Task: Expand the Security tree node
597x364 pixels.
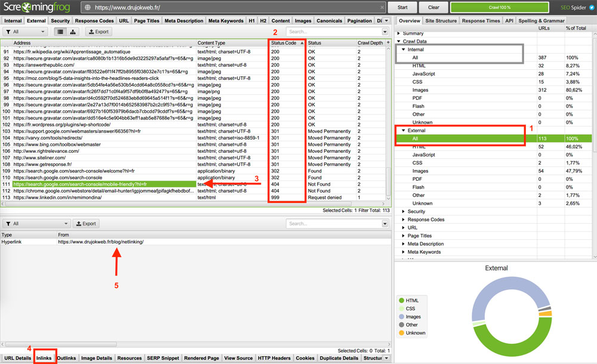Action: point(403,211)
